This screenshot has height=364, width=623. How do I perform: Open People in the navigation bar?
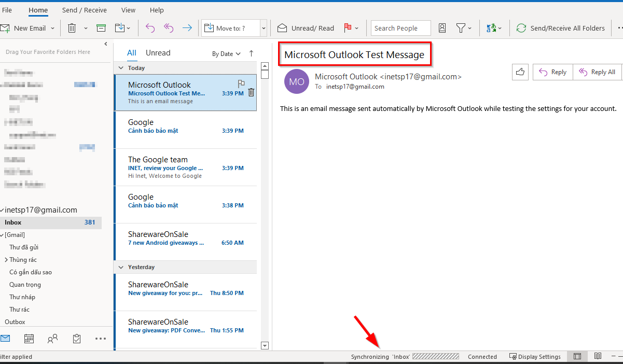point(52,339)
